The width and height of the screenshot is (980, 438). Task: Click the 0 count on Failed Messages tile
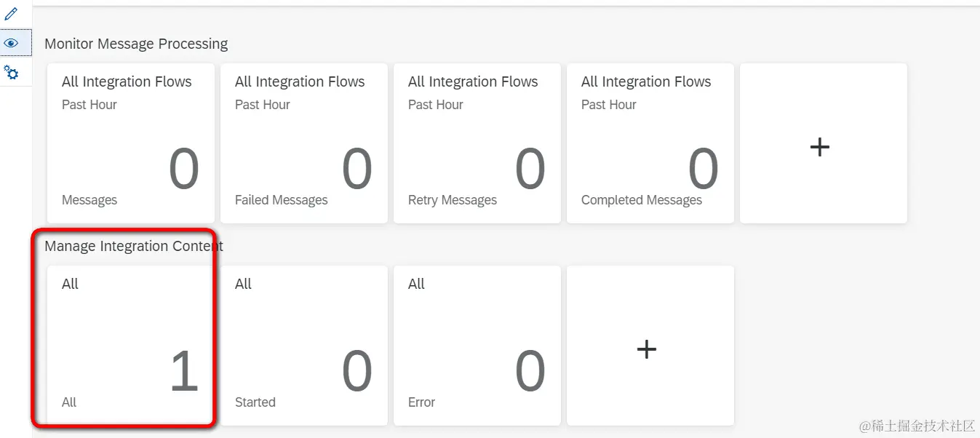(x=356, y=169)
